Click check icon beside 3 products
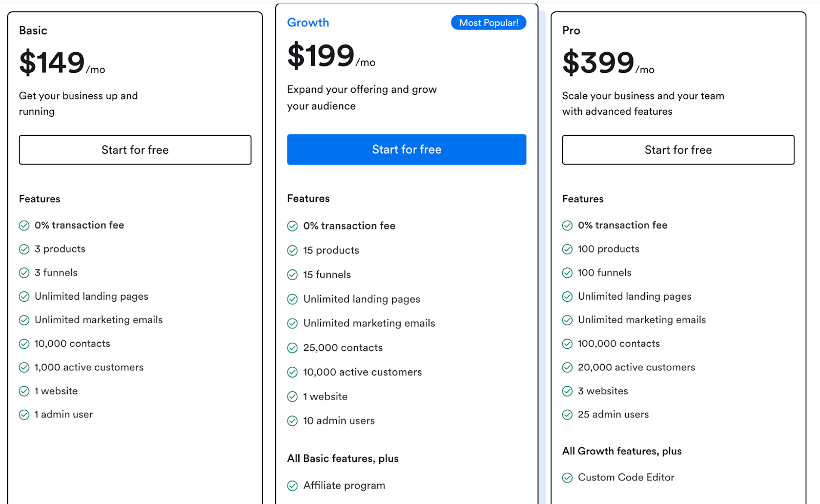 pyautogui.click(x=24, y=249)
